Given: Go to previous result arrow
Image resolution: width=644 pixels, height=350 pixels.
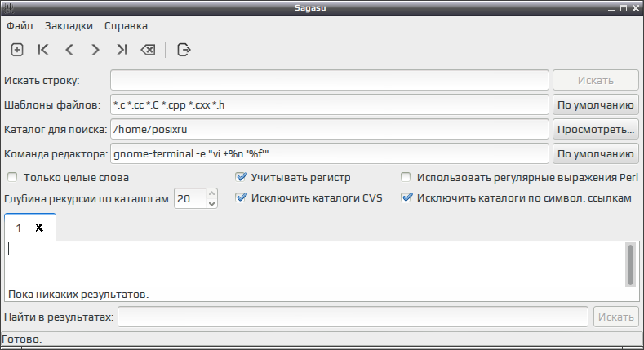Looking at the screenshot, I should (69, 50).
